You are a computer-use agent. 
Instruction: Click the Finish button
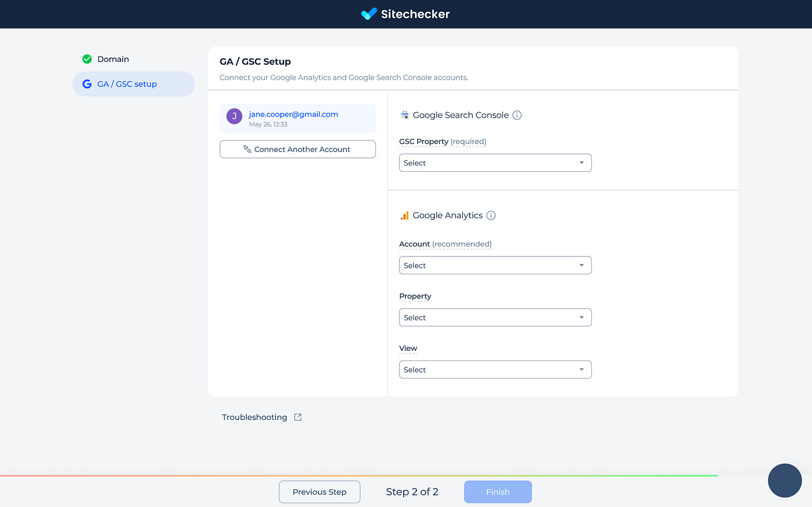tap(498, 492)
